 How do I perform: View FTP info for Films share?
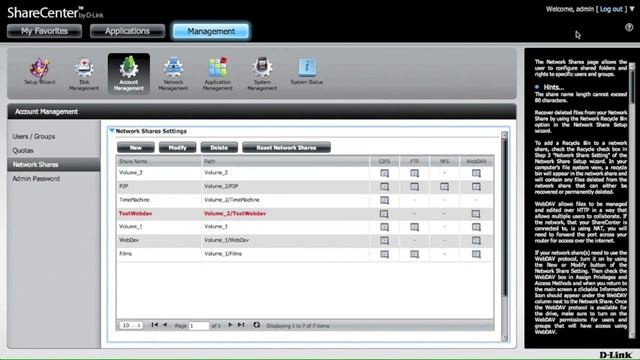pyautogui.click(x=414, y=254)
